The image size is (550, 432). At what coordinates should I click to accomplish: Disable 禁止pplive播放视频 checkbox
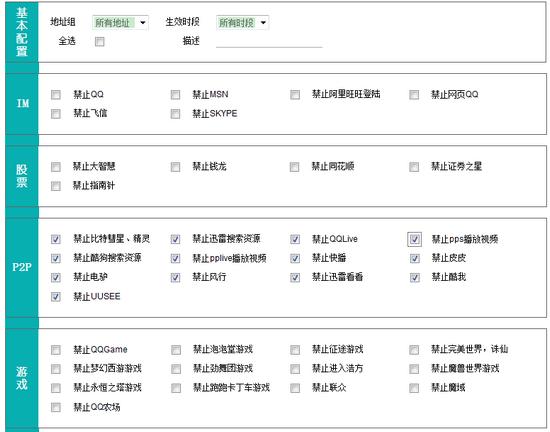[x=175, y=258]
